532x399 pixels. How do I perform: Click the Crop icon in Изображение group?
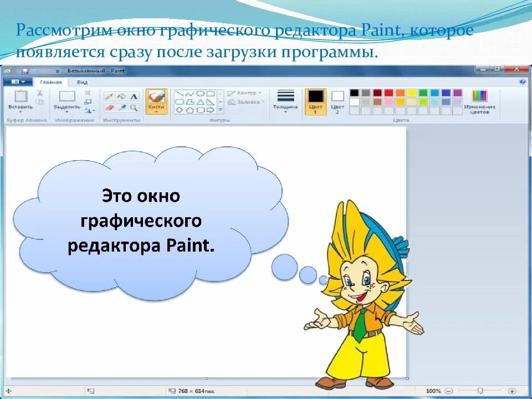88,93
